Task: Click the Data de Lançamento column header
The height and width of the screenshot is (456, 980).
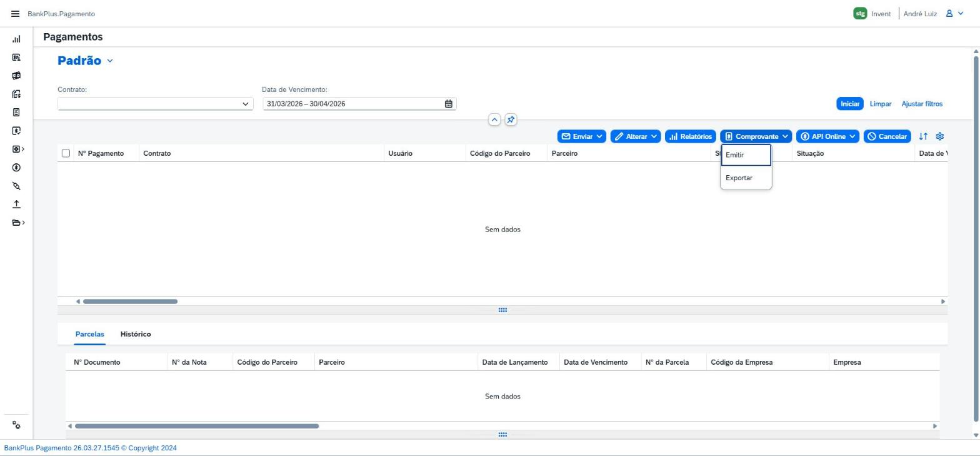Action: (x=518, y=362)
